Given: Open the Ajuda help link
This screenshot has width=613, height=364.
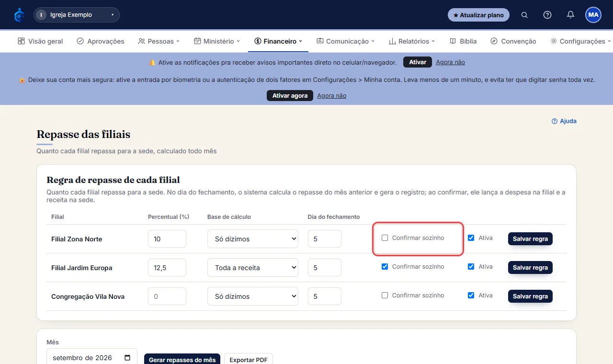Looking at the screenshot, I should coord(564,121).
